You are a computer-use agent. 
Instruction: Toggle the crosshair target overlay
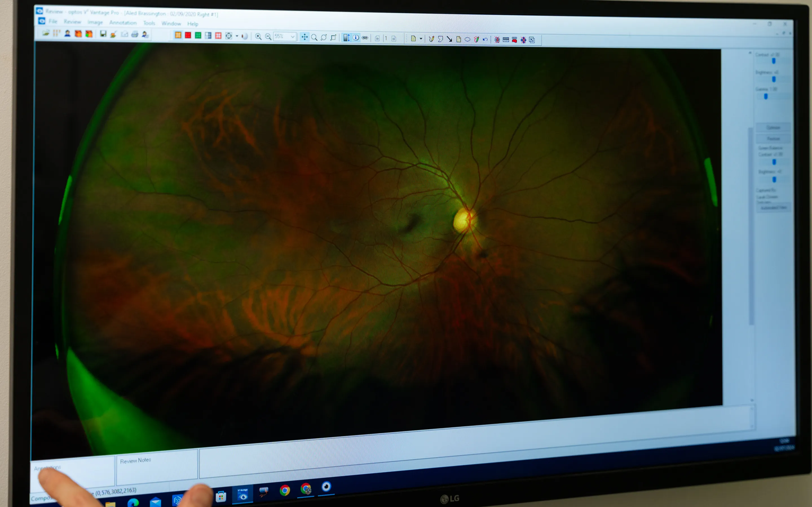[229, 35]
